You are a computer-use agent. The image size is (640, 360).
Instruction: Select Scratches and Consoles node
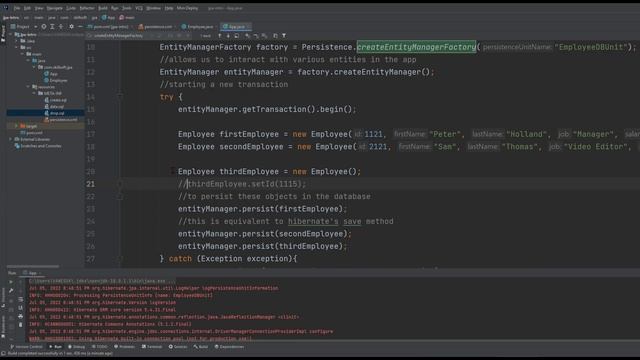click(x=38, y=146)
